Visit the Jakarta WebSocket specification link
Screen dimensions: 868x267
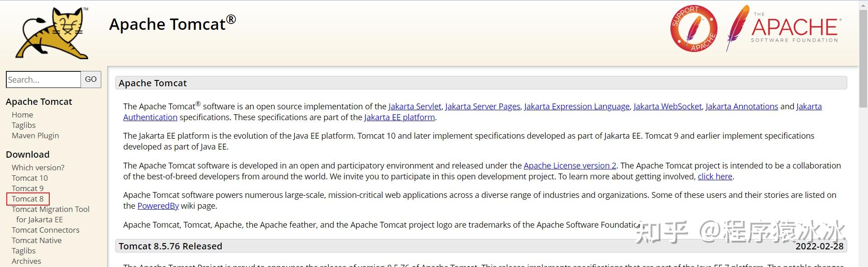pyautogui.click(x=667, y=107)
